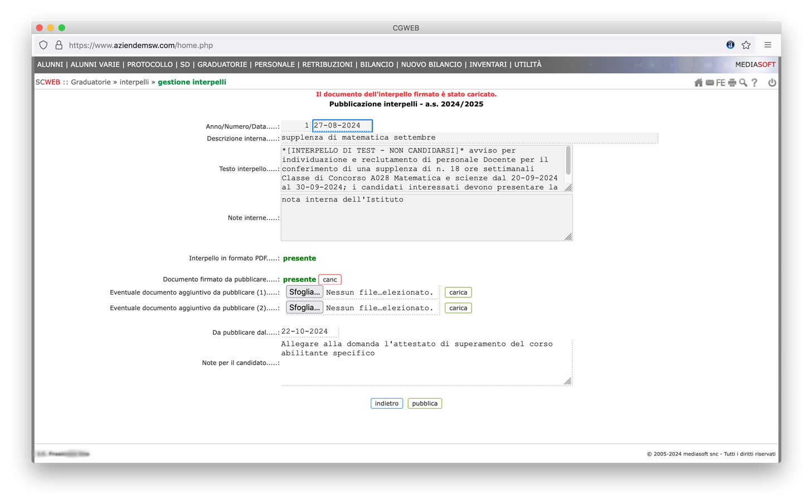
Task: Click the date field 27-08-2024
Action: tap(342, 126)
